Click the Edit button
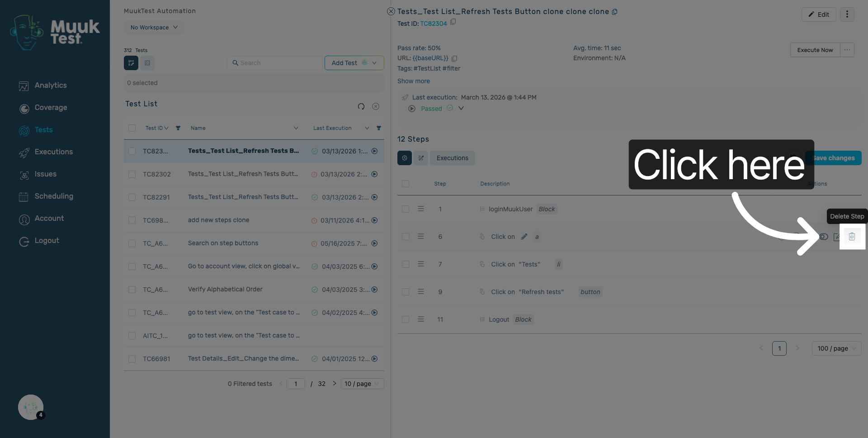Screen dimensions: 868x438 (x=819, y=14)
